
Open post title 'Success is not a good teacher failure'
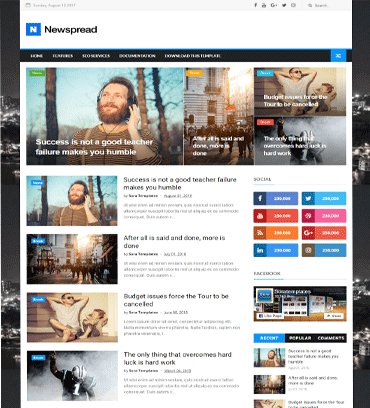pos(180,183)
